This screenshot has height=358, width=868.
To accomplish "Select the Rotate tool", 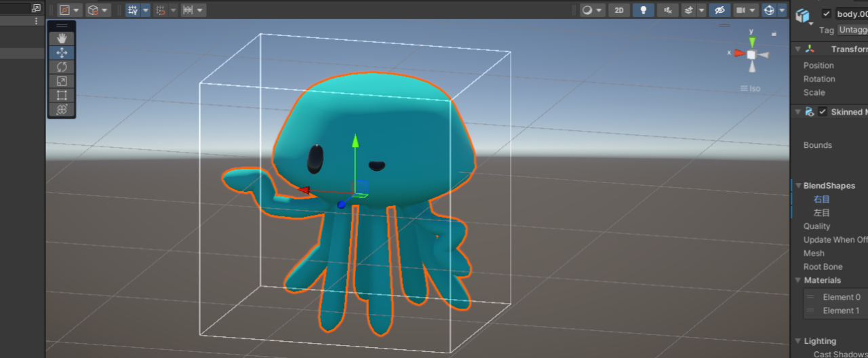I will point(62,67).
